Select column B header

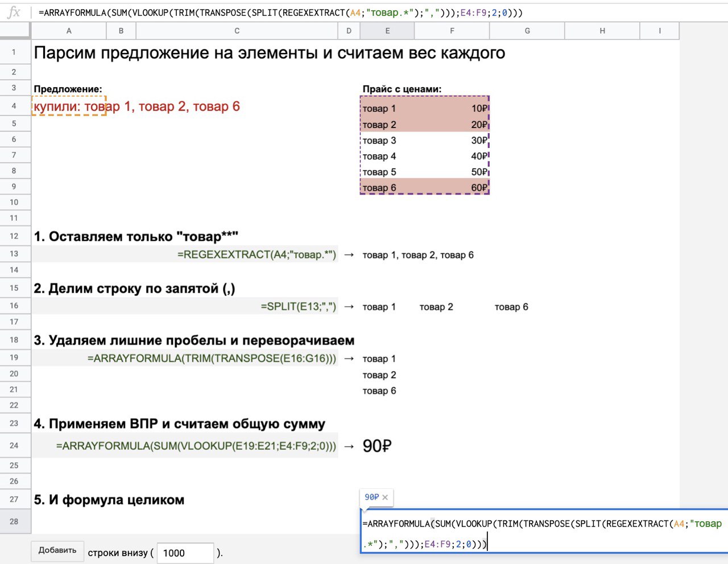pyautogui.click(x=121, y=31)
